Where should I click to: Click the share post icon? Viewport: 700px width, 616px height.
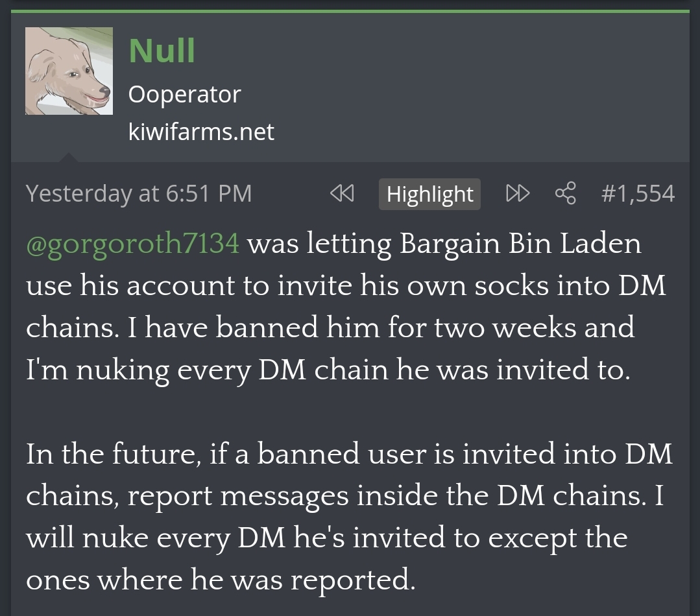pos(565,194)
